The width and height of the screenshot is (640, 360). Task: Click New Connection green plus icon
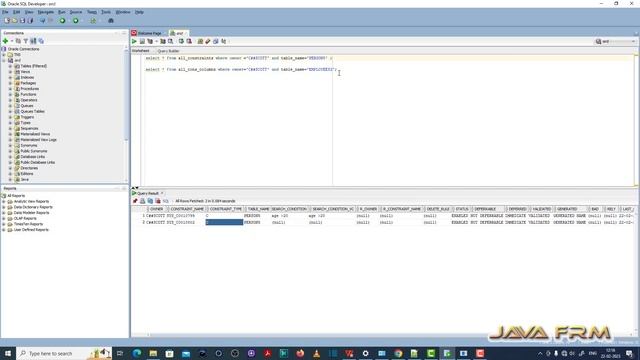pyautogui.click(x=5, y=41)
